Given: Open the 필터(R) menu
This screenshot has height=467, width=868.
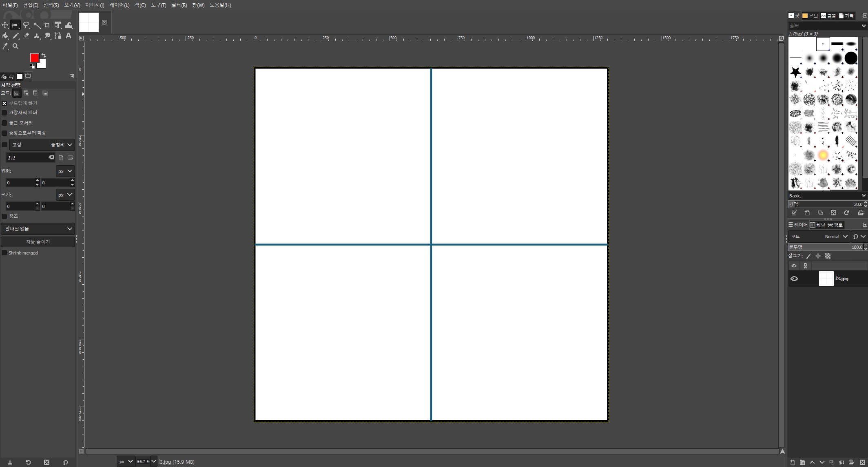Looking at the screenshot, I should 179,5.
